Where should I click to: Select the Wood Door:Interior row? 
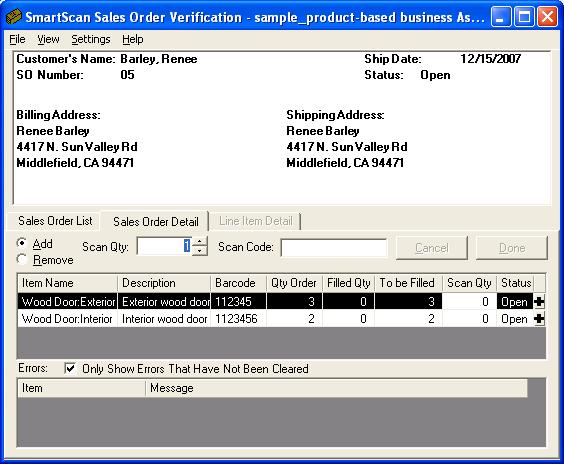(x=281, y=319)
